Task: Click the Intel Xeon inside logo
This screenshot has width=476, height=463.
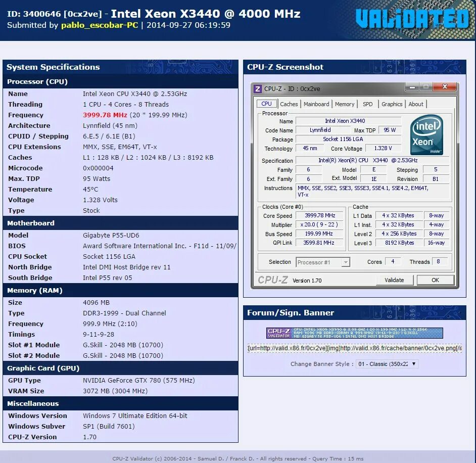Action: 426,135
